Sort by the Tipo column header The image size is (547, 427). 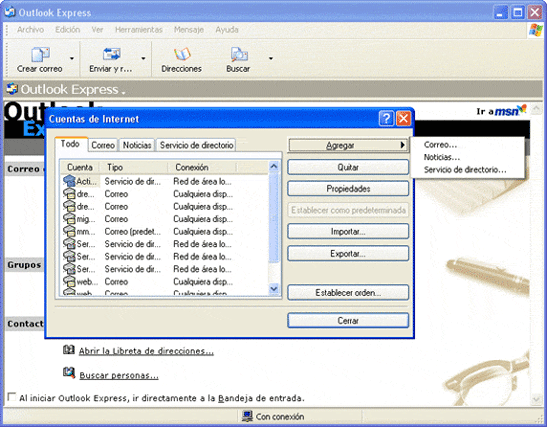[134, 167]
